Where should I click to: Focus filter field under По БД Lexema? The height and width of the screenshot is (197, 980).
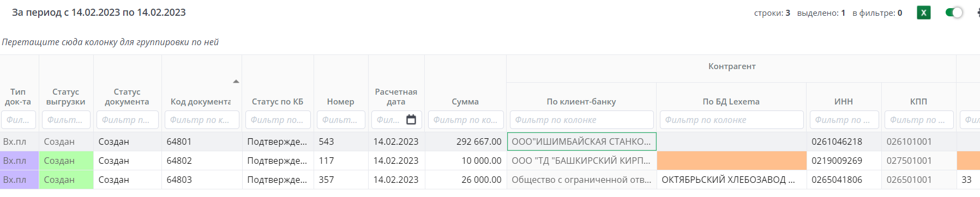pyautogui.click(x=731, y=120)
